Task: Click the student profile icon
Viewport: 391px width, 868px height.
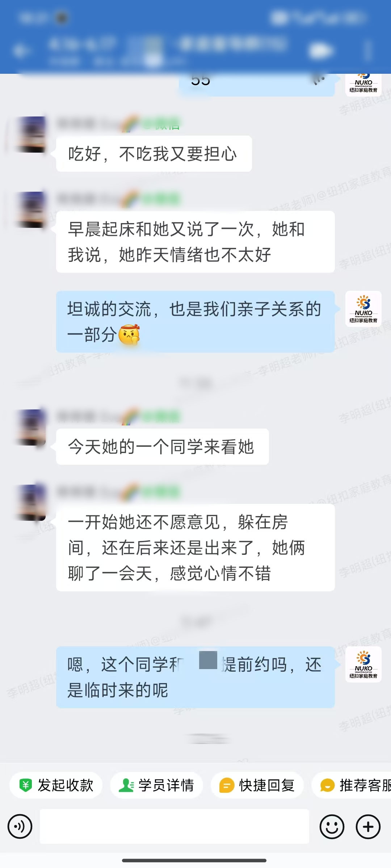Action: coord(126,785)
